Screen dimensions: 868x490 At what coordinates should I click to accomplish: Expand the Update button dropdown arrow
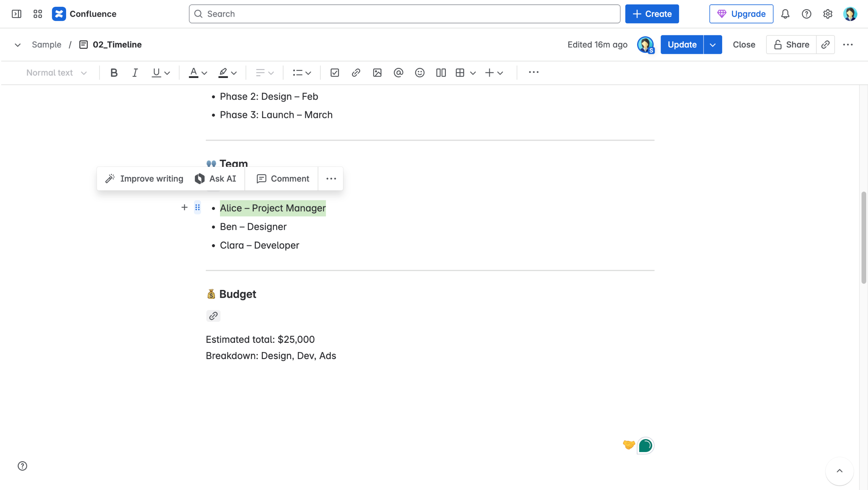(712, 44)
